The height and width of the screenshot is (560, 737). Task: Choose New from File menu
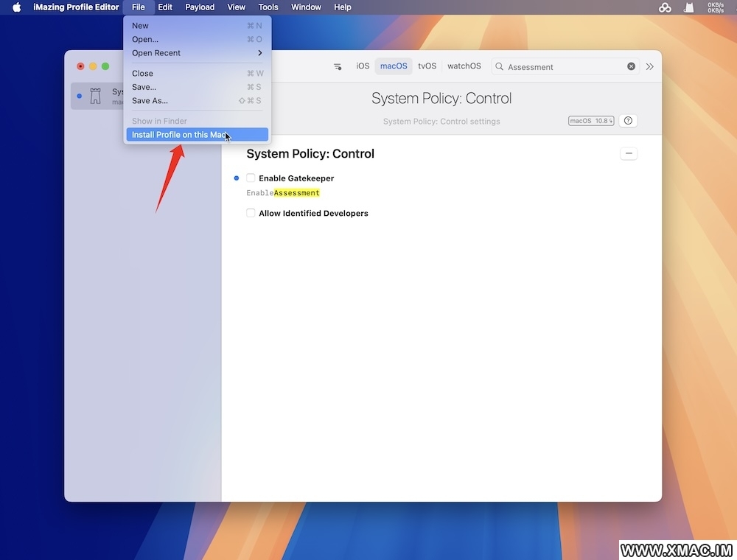point(197,25)
